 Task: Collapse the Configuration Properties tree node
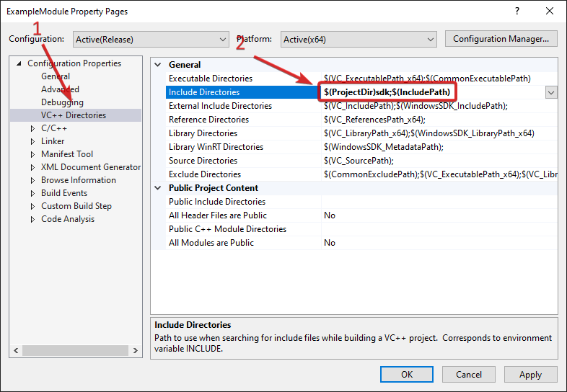pos(19,63)
